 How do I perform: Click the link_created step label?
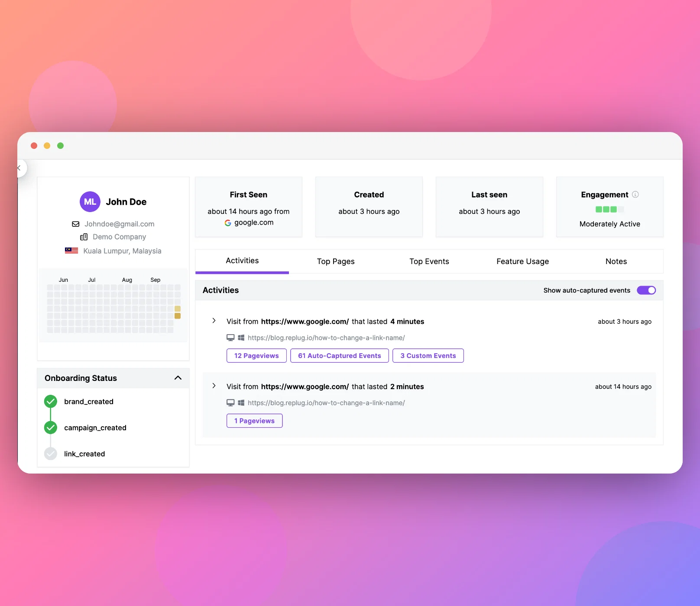coord(84,454)
